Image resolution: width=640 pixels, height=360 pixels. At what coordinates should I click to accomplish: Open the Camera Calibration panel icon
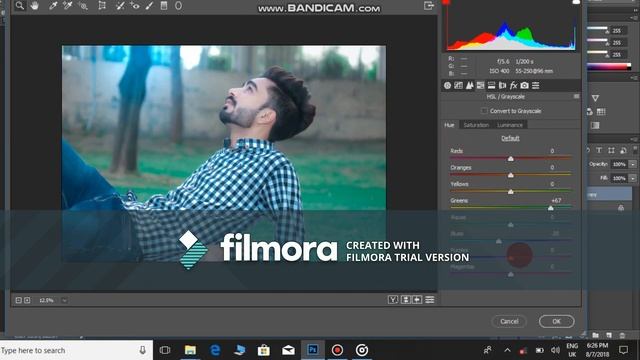point(524,85)
